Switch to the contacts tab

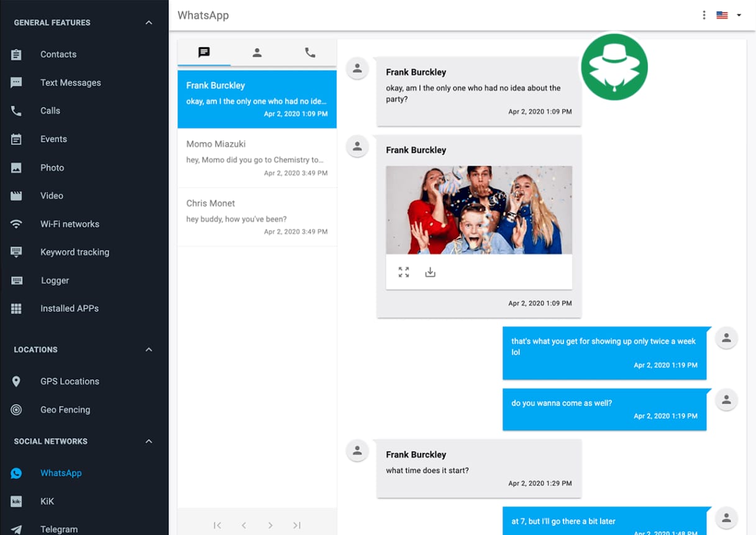(257, 52)
